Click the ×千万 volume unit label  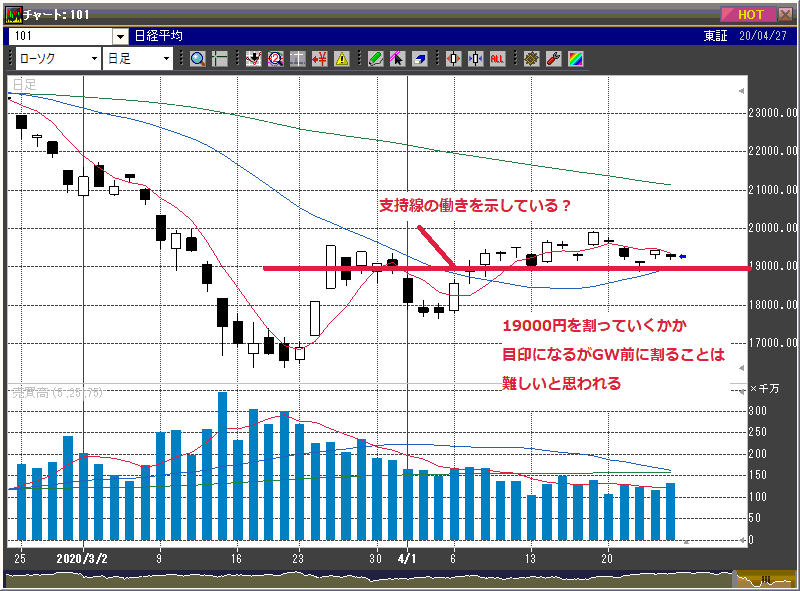(764, 389)
